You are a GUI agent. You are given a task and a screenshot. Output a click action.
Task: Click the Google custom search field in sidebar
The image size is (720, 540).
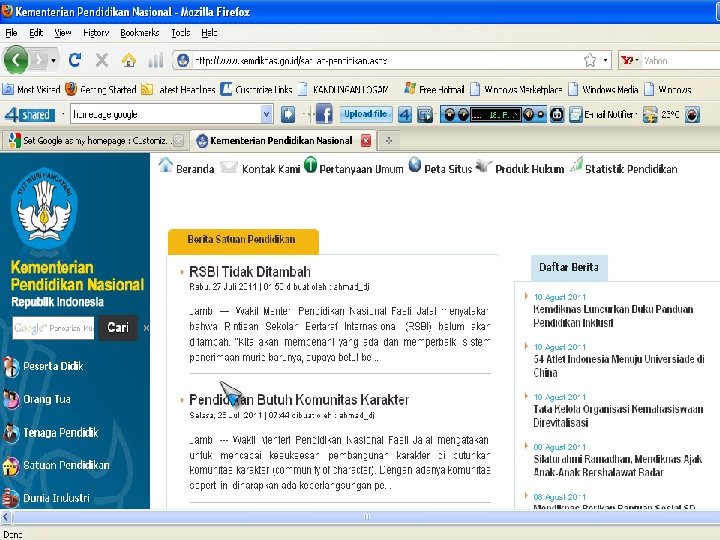click(53, 328)
